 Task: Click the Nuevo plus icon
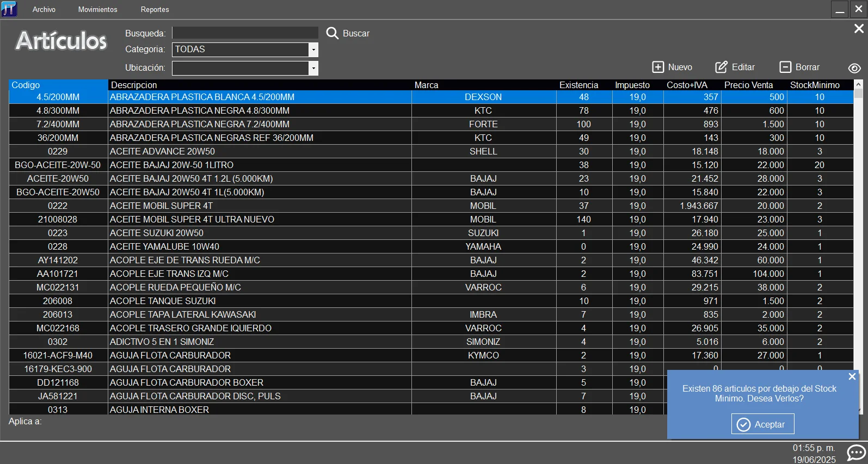click(x=658, y=67)
